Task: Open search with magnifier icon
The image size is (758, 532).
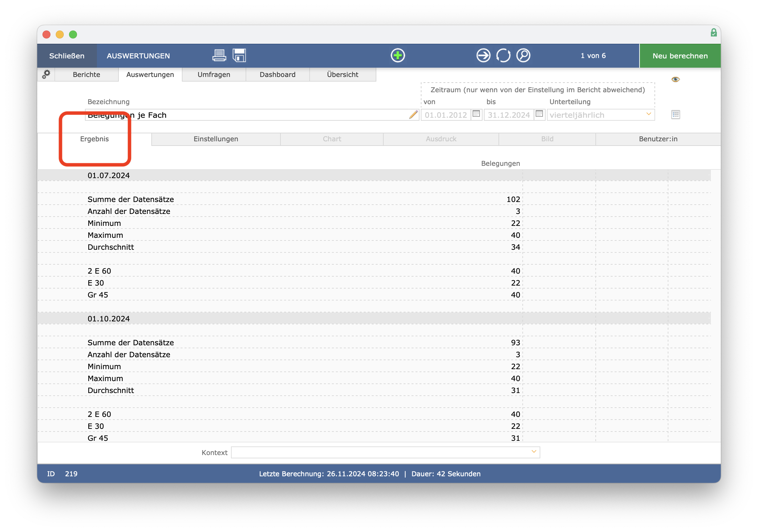Action: 523,55
